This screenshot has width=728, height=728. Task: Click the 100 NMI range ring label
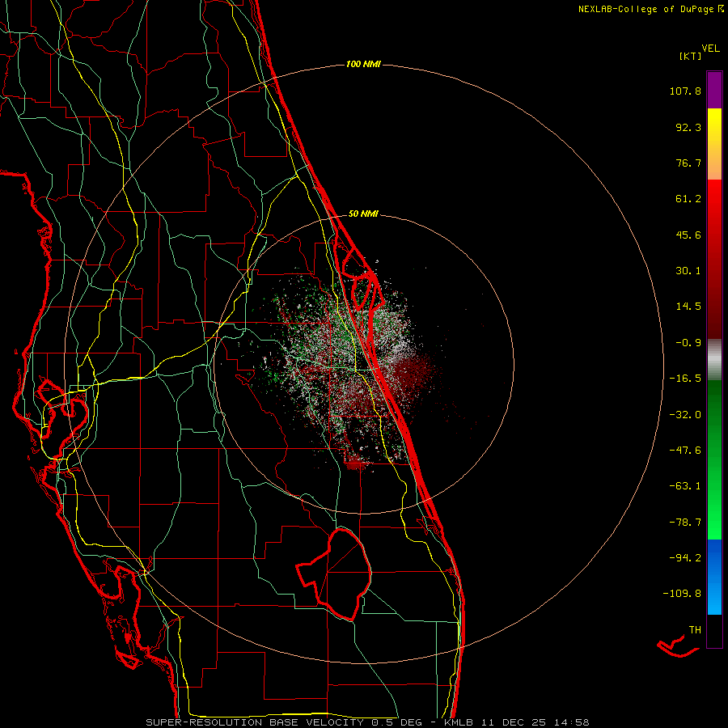click(x=363, y=64)
